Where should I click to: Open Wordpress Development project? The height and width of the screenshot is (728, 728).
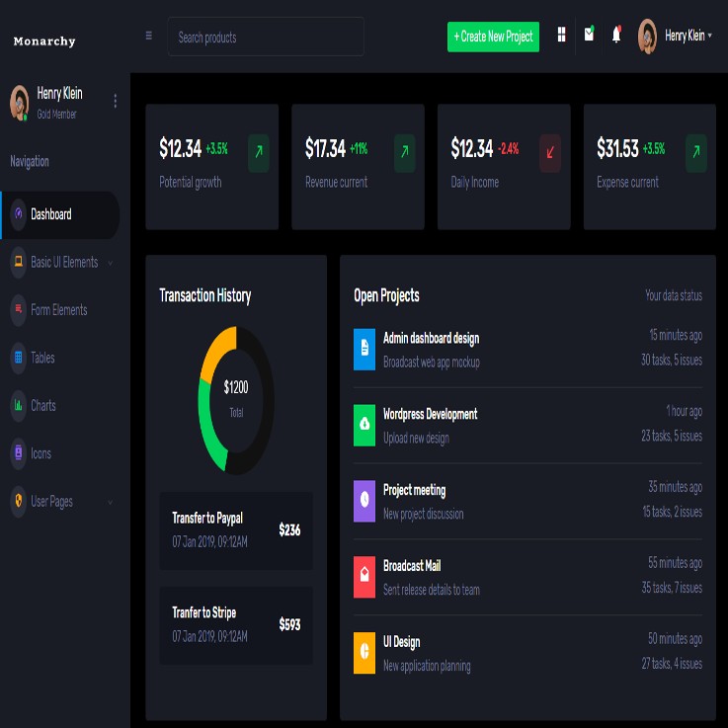(x=431, y=414)
